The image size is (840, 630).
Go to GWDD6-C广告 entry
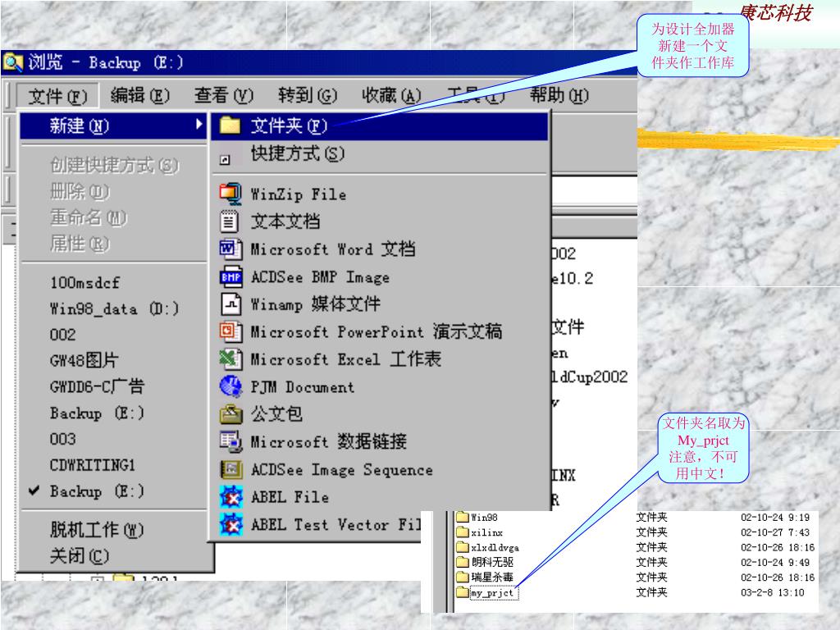coord(113,387)
